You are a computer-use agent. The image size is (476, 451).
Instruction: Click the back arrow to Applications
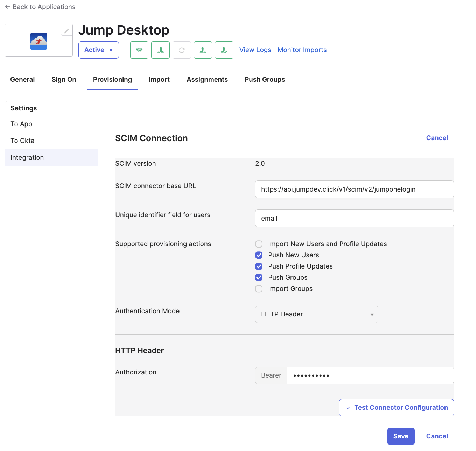(7, 7)
